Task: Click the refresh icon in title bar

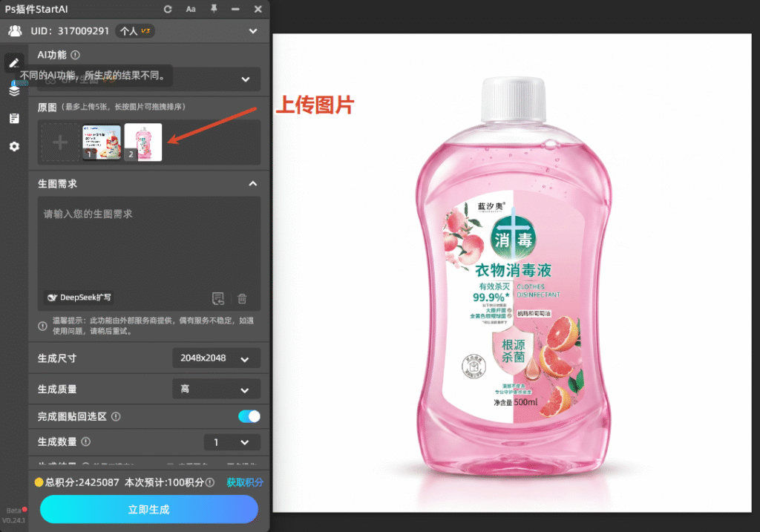Action: (168, 9)
